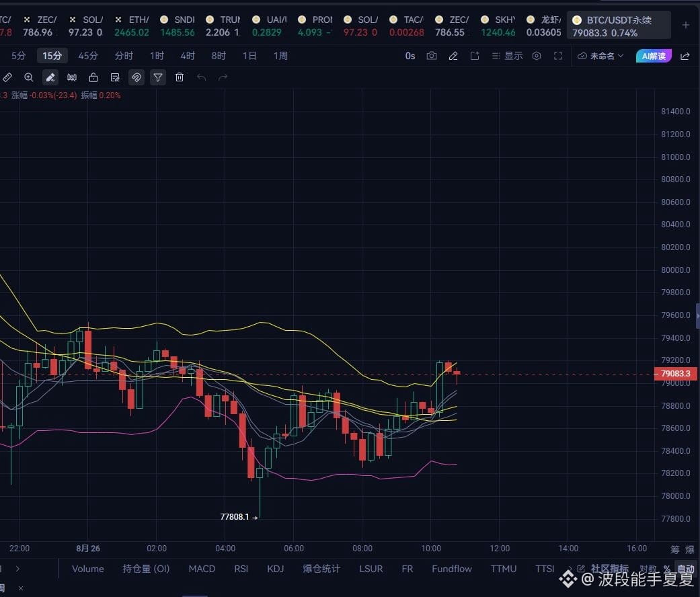The width and height of the screenshot is (700, 597).
Task: Open the TRUI 2.206 symbol tab
Action: [223, 26]
